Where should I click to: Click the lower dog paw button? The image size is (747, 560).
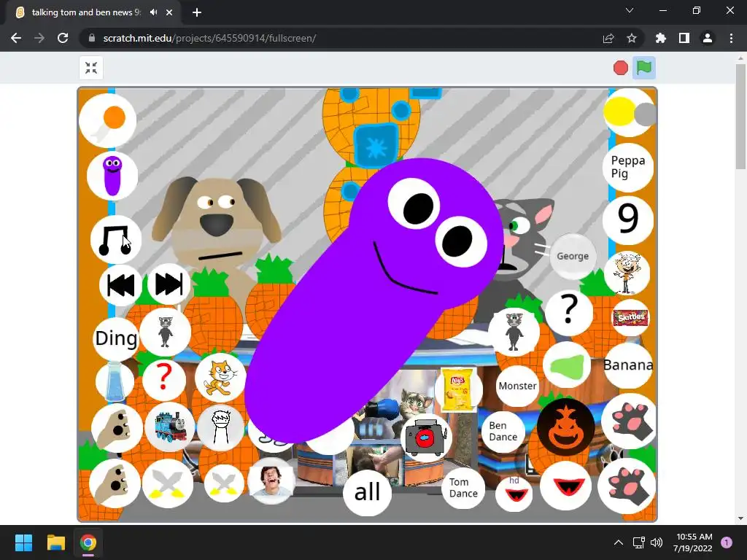[x=115, y=484]
